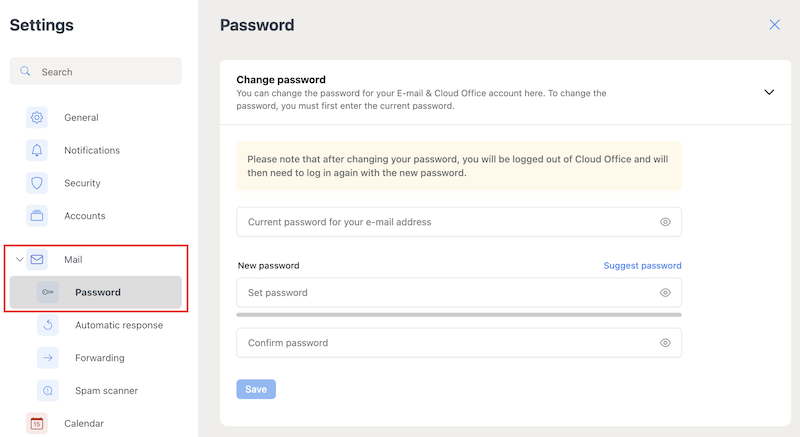The image size is (800, 437).
Task: Click the password strength bar
Action: [x=459, y=315]
